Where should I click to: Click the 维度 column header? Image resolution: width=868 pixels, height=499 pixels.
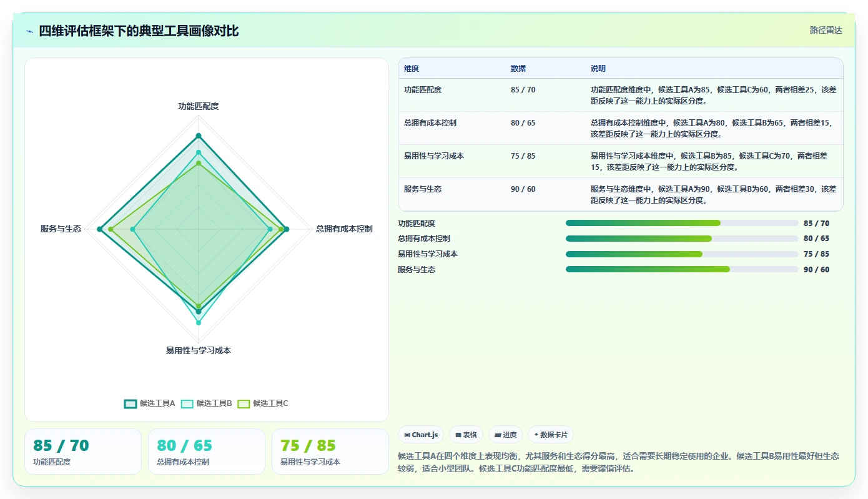412,69
